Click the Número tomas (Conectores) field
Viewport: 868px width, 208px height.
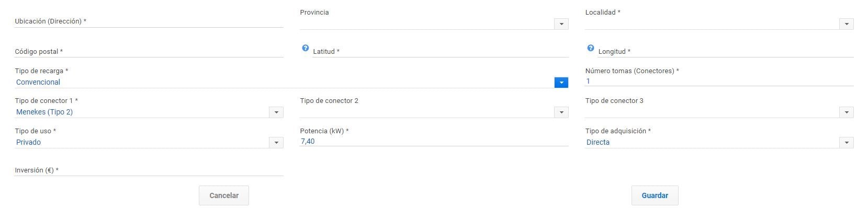tap(719, 81)
